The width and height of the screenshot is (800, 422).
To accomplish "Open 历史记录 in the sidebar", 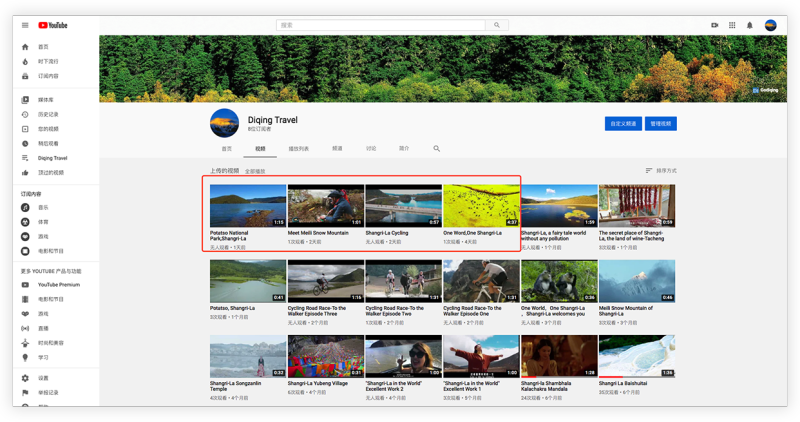I will [48, 114].
